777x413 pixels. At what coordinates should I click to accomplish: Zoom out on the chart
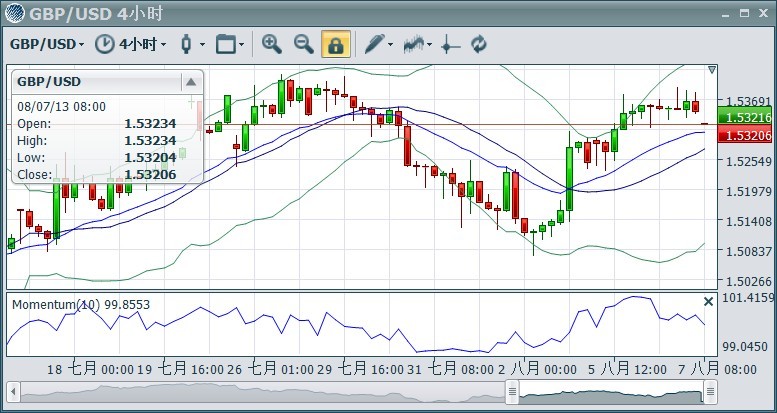tap(304, 44)
